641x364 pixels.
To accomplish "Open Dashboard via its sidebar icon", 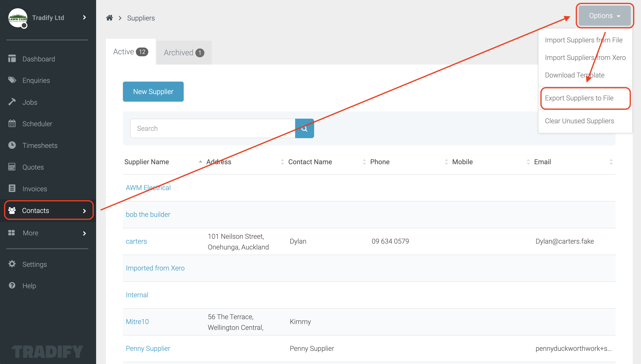I will (12, 58).
